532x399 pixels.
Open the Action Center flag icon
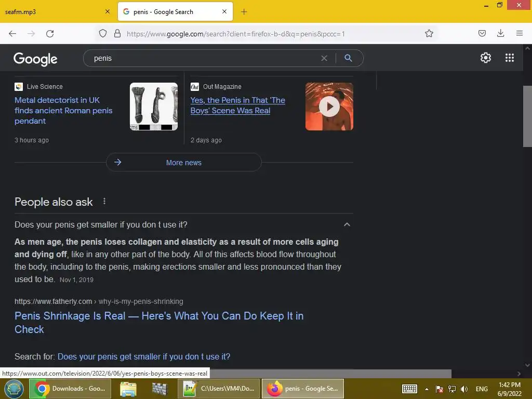coord(440,389)
